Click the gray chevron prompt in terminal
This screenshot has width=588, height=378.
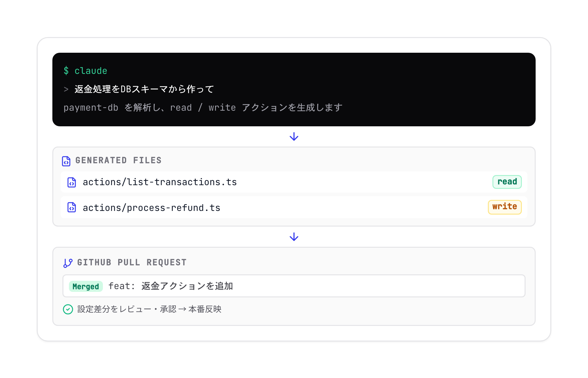point(66,89)
